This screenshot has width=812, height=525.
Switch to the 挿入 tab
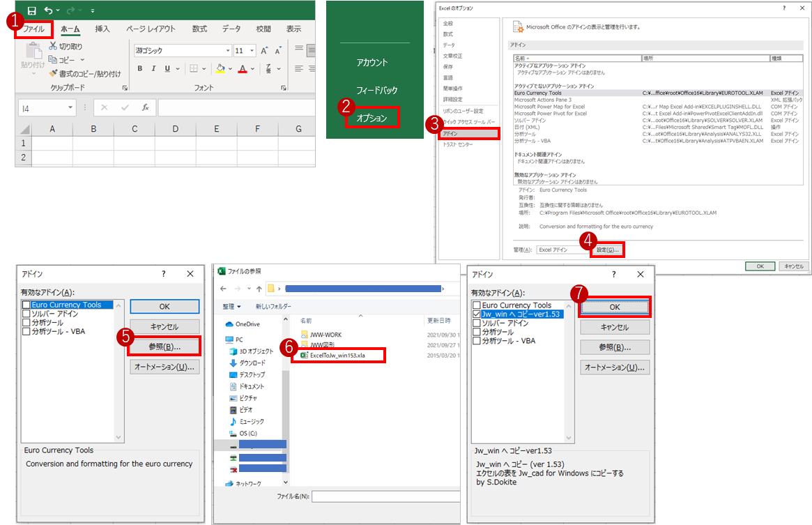click(102, 29)
